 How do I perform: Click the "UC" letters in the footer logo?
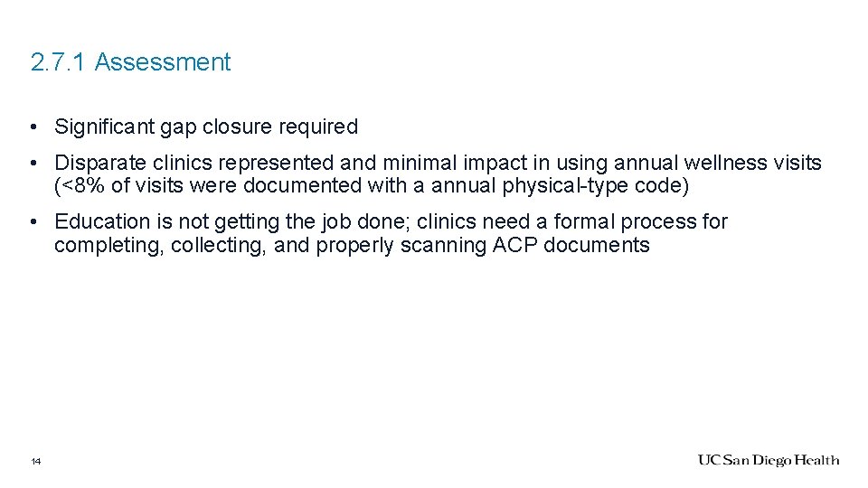point(708,461)
